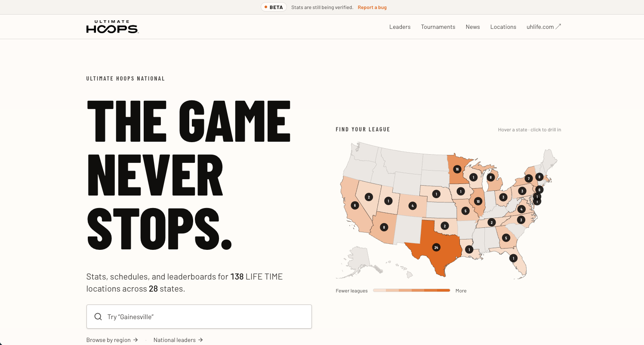Click lightest segment of league legend bar
644x345 pixels.
pyautogui.click(x=379, y=291)
